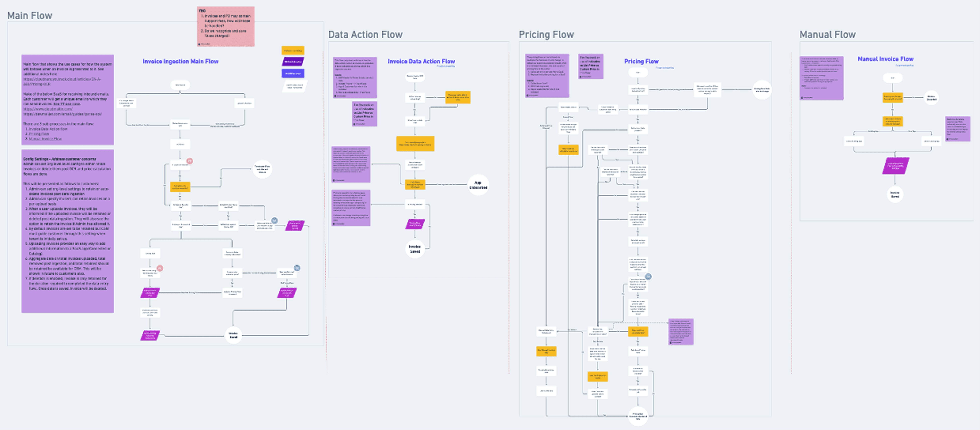
Task: Select the blue legend box in Main Flow
Action: coord(293,73)
